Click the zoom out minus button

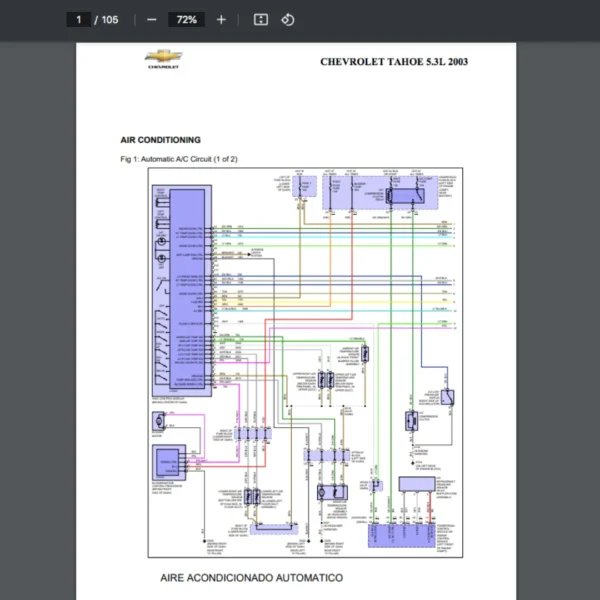coord(151,19)
